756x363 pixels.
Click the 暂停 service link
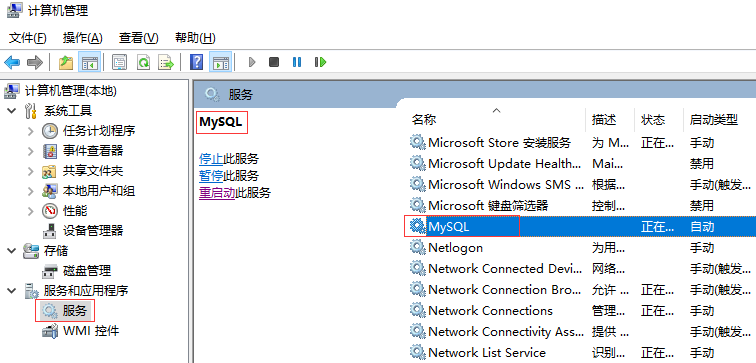click(x=211, y=175)
